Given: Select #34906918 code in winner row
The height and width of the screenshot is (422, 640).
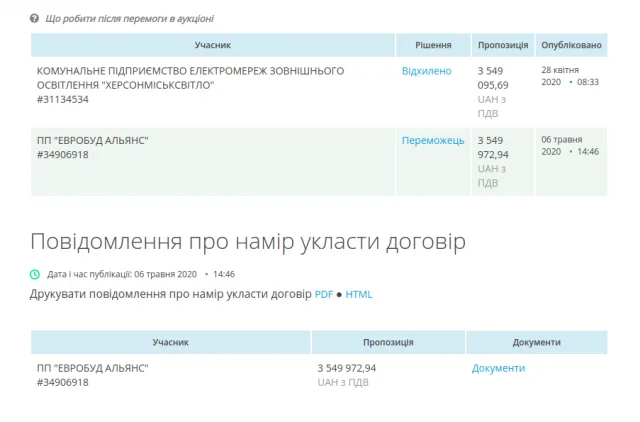Looking at the screenshot, I should [62, 155].
